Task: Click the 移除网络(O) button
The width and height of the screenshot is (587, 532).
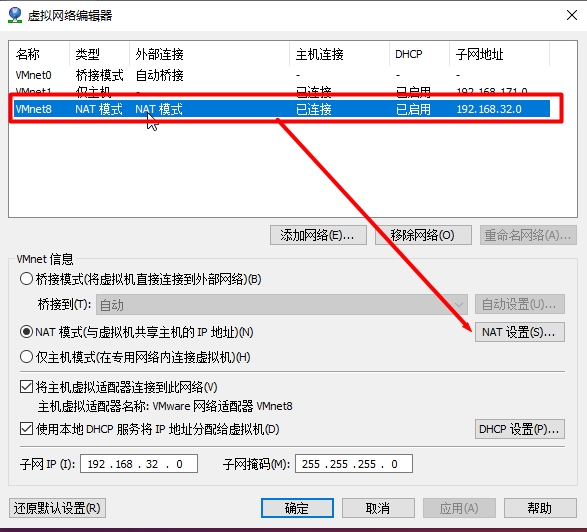Action: click(423, 235)
